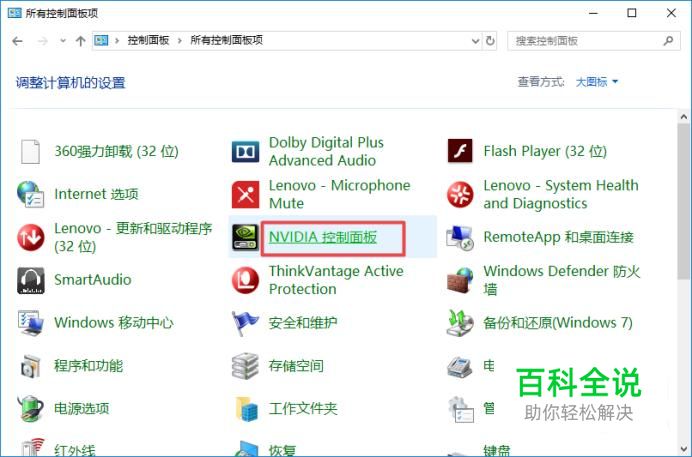Open 程序和功能 link
The height and width of the screenshot is (457, 692).
coord(88,366)
